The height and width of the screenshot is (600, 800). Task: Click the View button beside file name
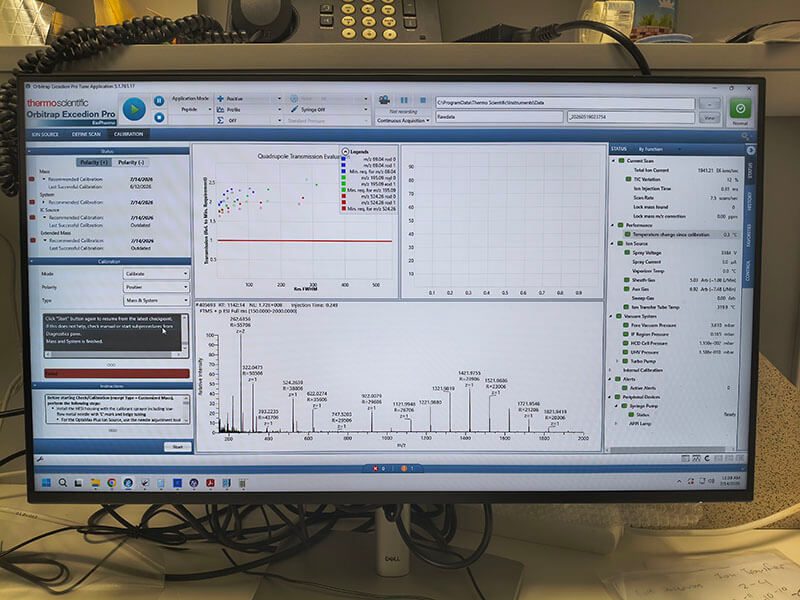pyautogui.click(x=710, y=117)
